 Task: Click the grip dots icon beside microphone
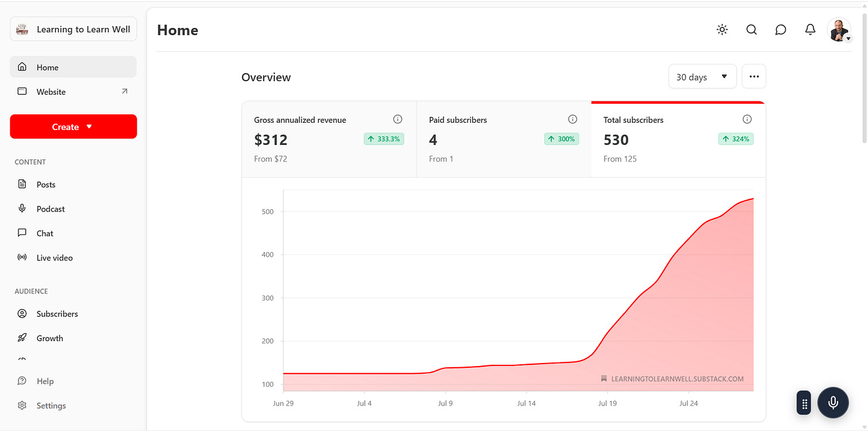(x=804, y=403)
